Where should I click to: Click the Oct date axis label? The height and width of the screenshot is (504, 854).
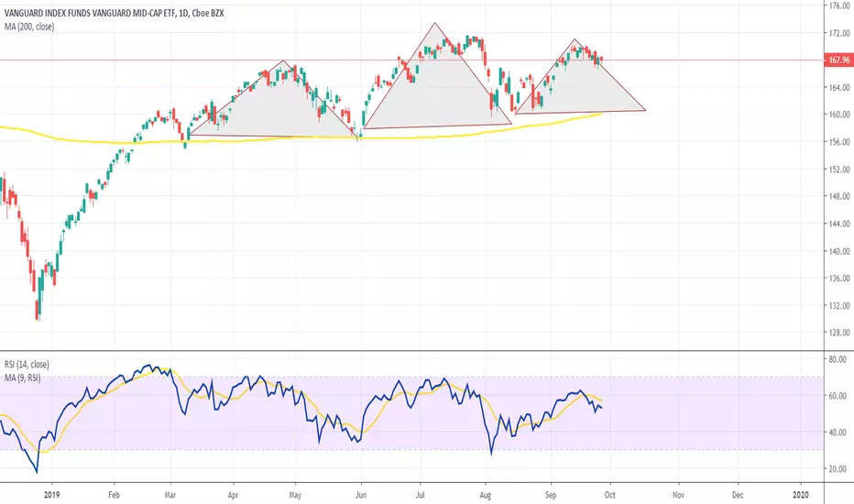pos(610,495)
